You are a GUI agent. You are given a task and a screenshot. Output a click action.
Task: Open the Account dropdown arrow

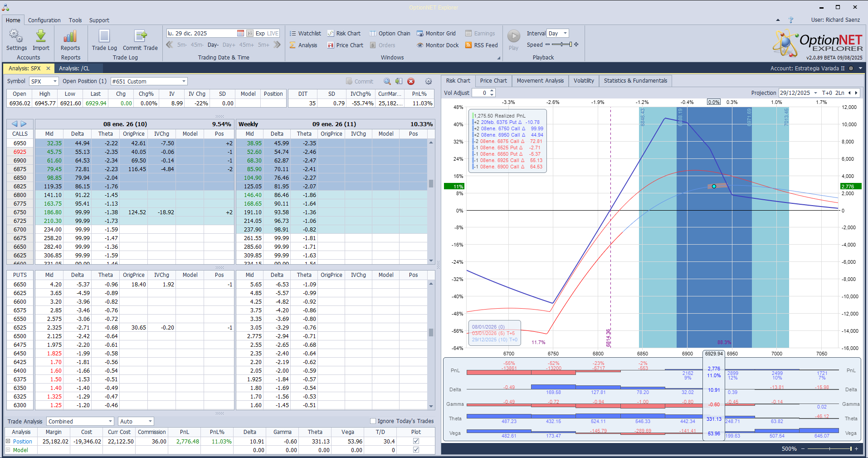860,69
